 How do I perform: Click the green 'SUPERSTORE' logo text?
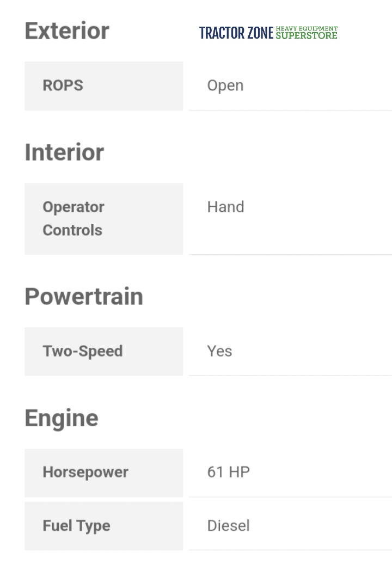(307, 36)
